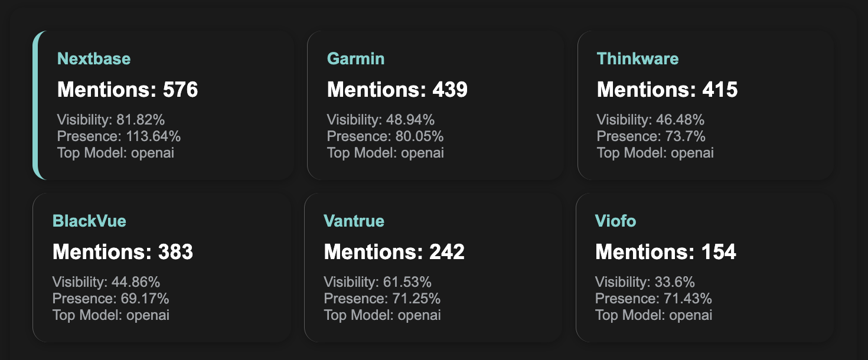The height and width of the screenshot is (360, 868).
Task: Click Vantrue Mentions: 242 heading
Action: pyautogui.click(x=394, y=252)
